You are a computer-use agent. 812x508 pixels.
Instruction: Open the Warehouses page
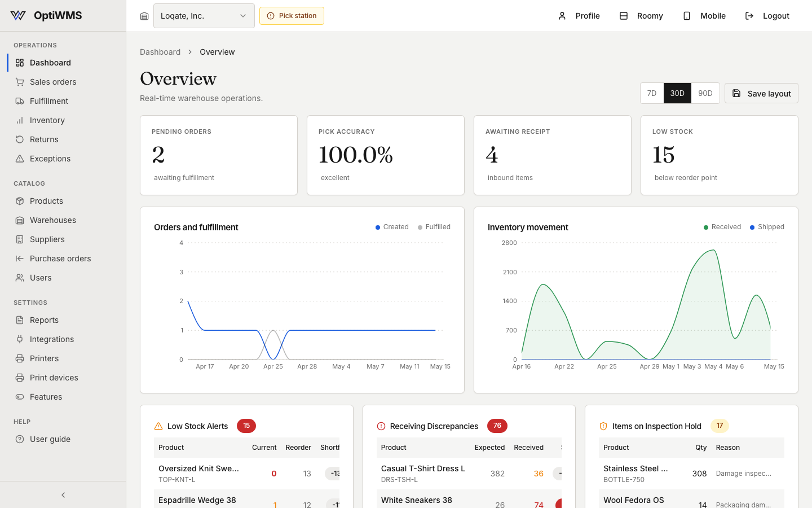click(63, 220)
